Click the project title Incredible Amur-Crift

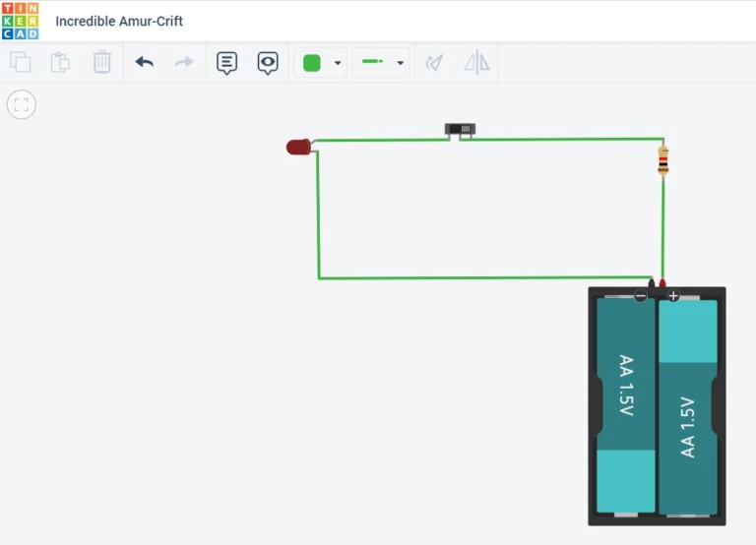pyautogui.click(x=119, y=22)
